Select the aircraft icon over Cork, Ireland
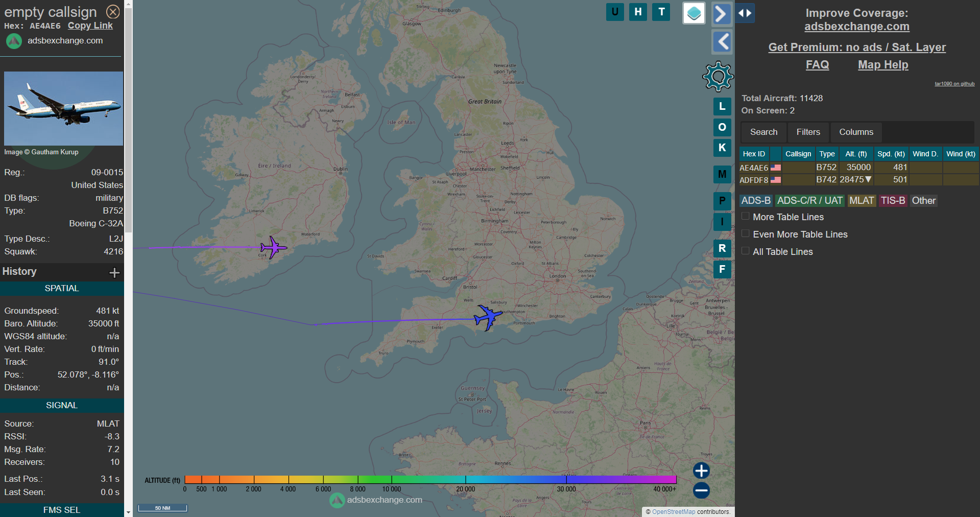The width and height of the screenshot is (980, 517). click(x=273, y=248)
